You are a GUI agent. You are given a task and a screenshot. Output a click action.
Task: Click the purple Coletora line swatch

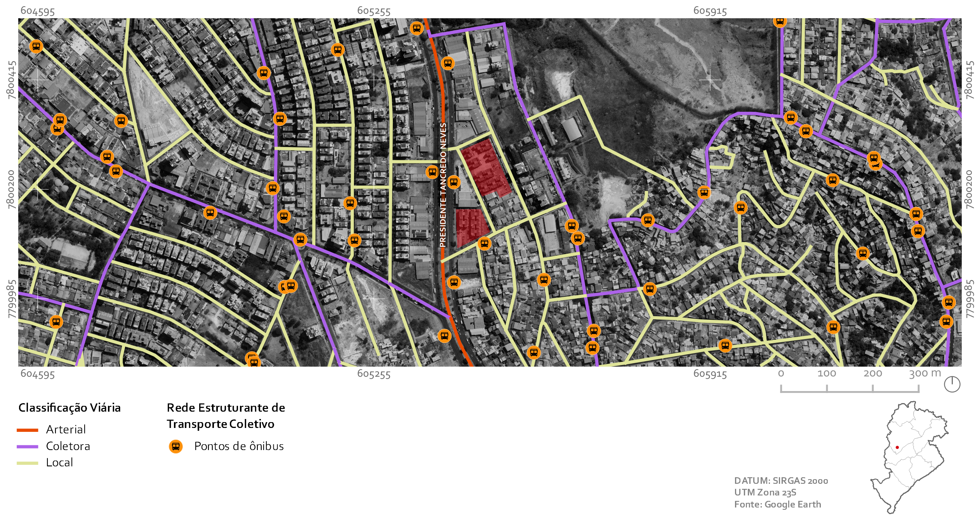[28, 447]
